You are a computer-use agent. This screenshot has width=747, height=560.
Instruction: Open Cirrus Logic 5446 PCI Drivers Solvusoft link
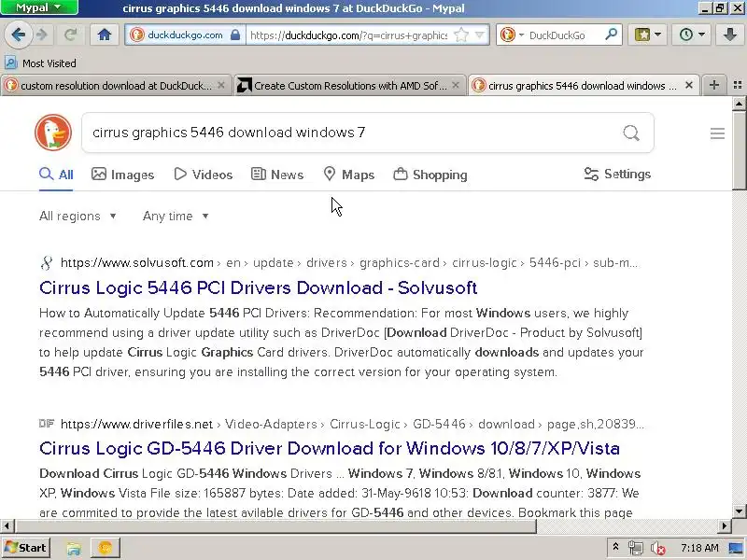point(259,287)
